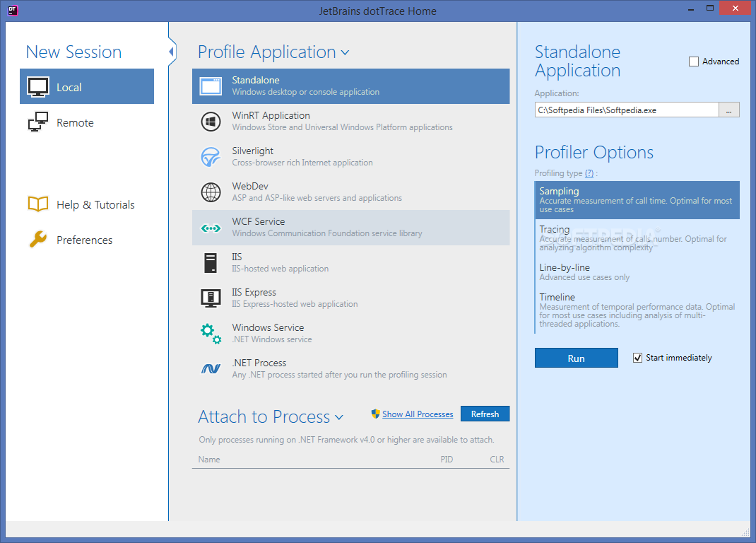Click the WebDev globe icon
756x543 pixels.
(x=211, y=192)
